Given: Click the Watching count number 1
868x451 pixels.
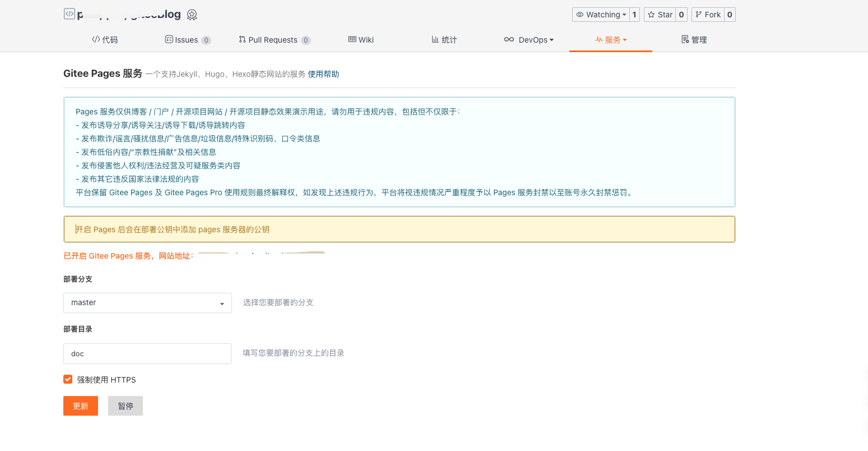Looking at the screenshot, I should click(634, 15).
